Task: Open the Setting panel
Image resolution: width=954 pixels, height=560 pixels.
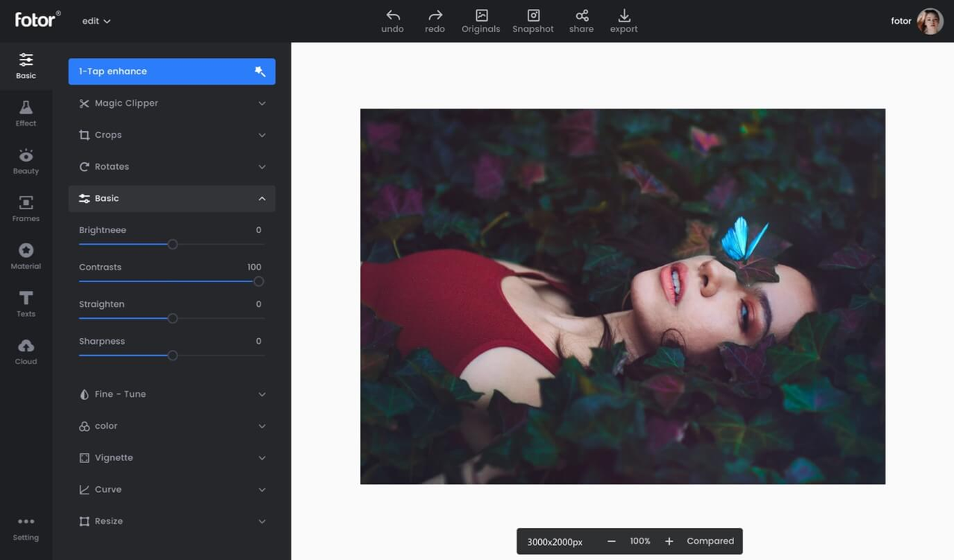Action: tap(25, 527)
